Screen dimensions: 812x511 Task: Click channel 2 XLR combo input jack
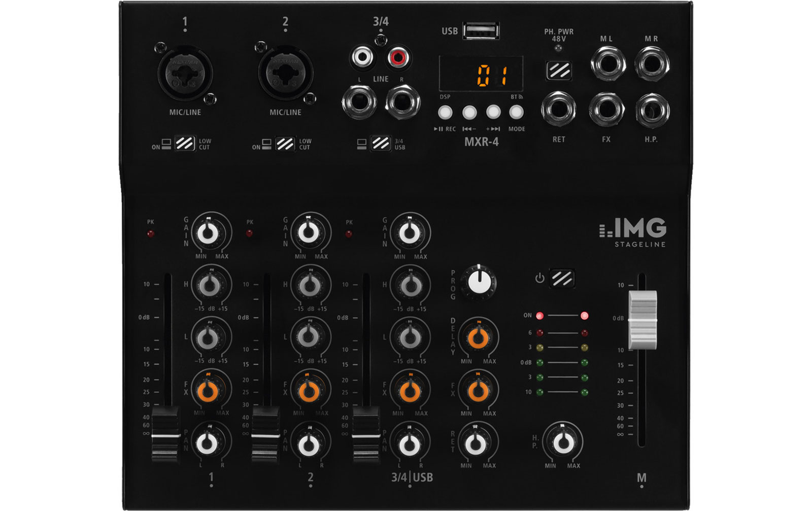click(285, 74)
